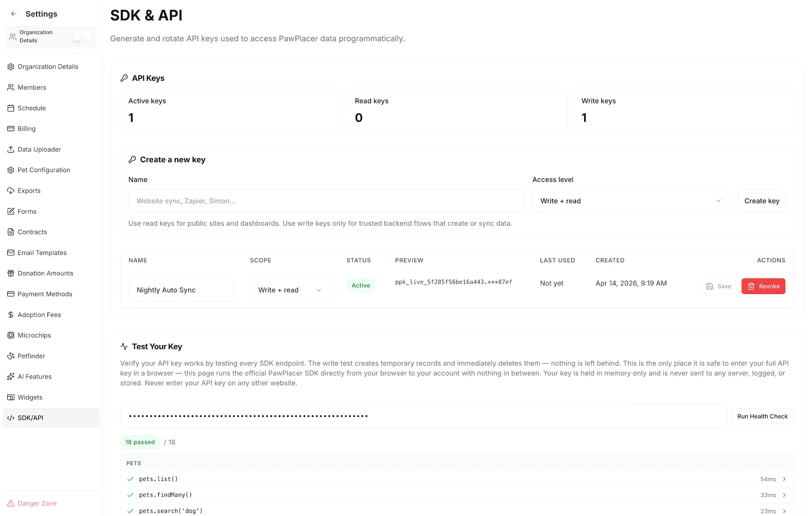Click the SDK/API code icon
Image resolution: width=812 pixels, height=516 pixels.
10,418
